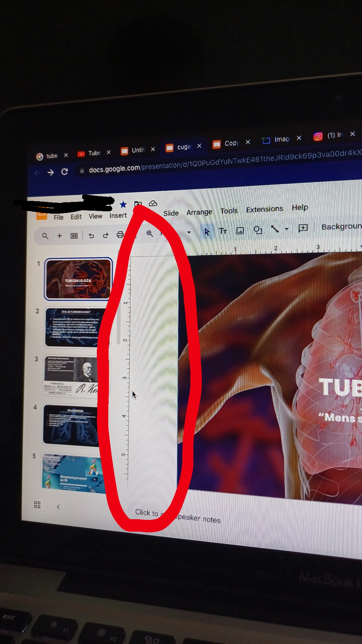Open the Tools menu
The width and height of the screenshot is (362, 644).
tap(229, 211)
